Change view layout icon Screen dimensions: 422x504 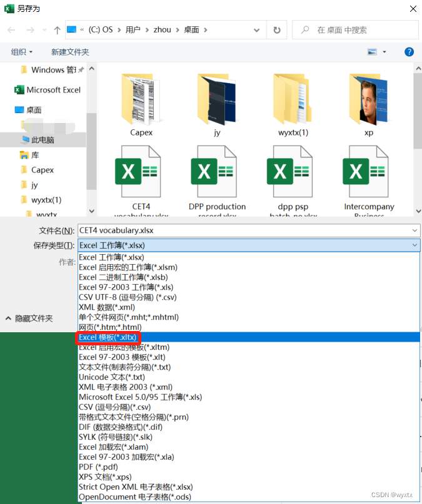click(372, 52)
